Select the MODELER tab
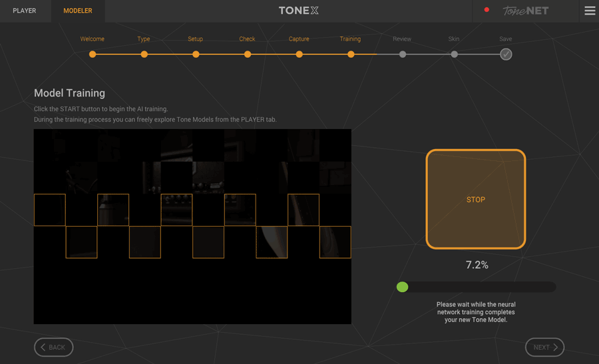599x364 pixels. coord(78,11)
